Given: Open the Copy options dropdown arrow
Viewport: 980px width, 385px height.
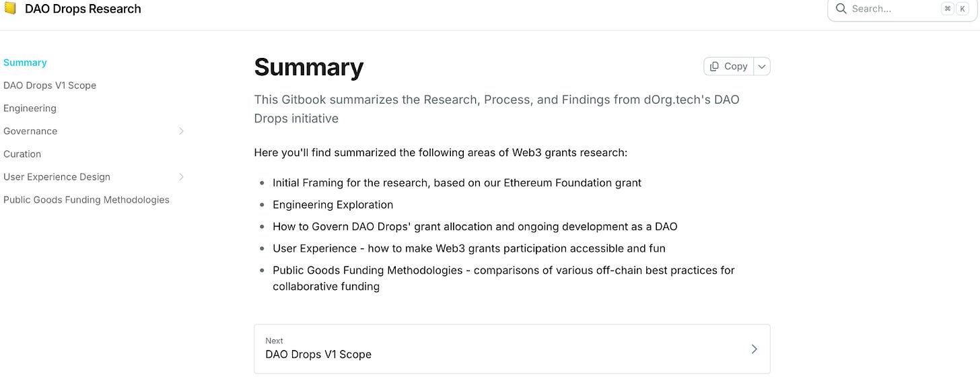Looking at the screenshot, I should (762, 66).
